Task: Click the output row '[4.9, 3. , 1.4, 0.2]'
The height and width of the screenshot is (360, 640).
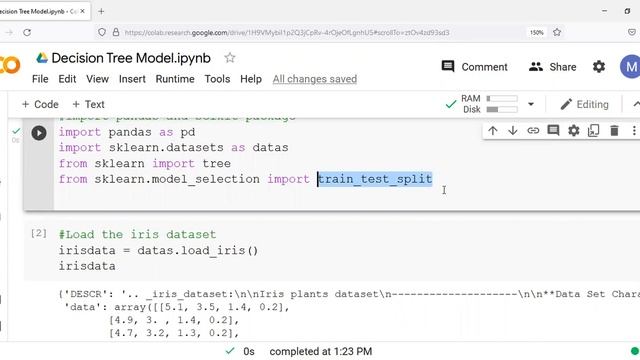Action: [173, 320]
